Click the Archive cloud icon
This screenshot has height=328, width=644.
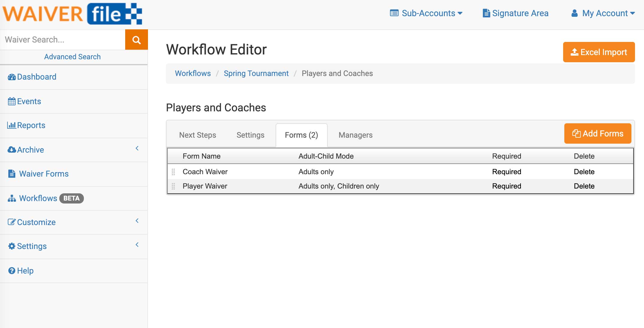[x=11, y=150]
